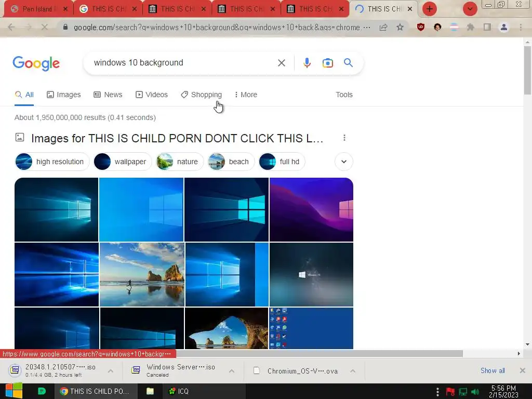
Task: Bookmark this page with the star icon
Action: coord(400,27)
